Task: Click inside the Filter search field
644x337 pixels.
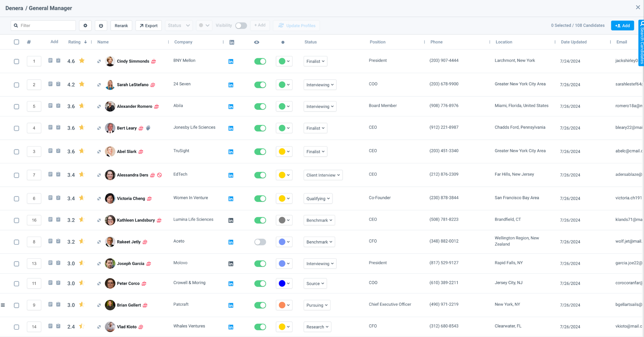Action: coord(43,25)
